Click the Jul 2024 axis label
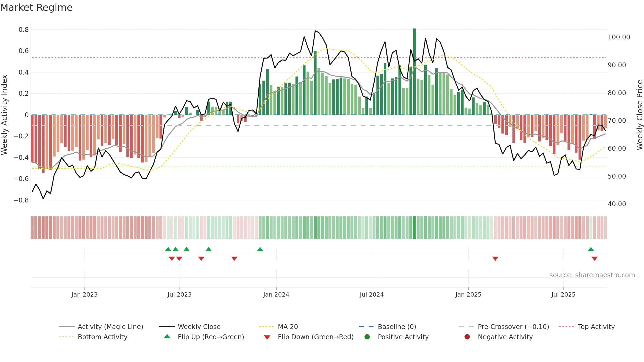The image size is (644, 362). tap(372, 294)
